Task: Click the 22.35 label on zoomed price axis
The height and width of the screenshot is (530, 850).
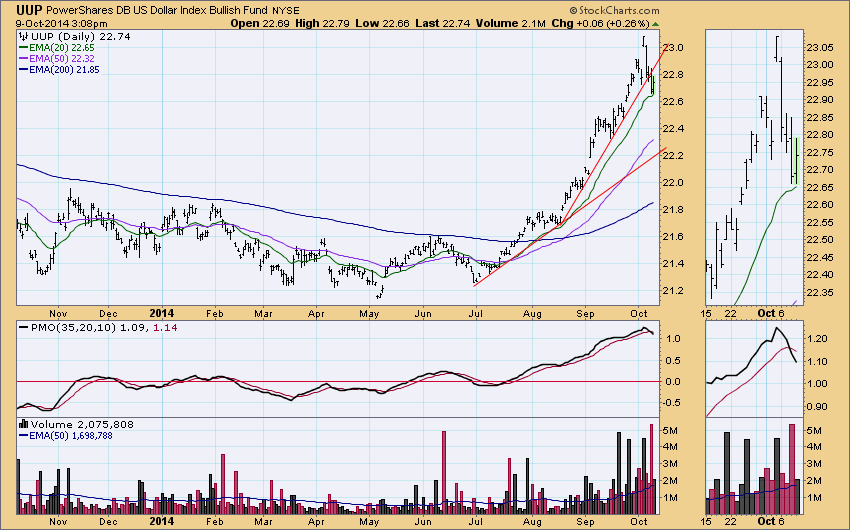Action: pos(820,293)
